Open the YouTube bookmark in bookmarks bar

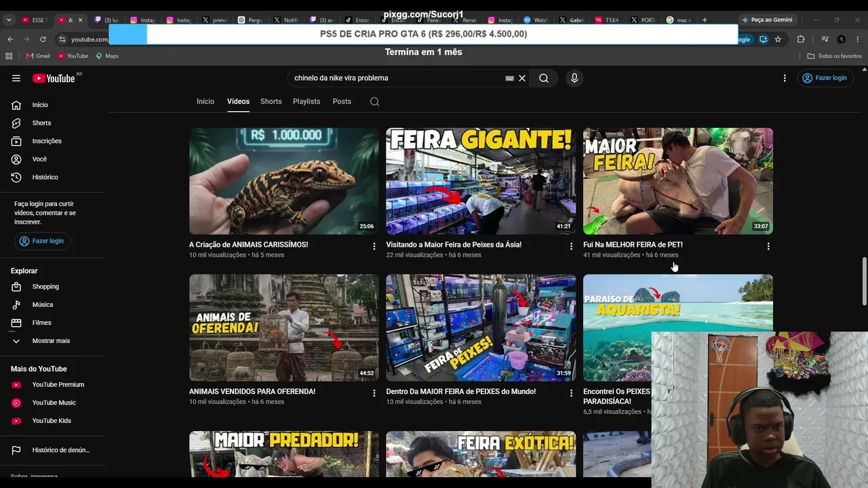[x=73, y=56]
